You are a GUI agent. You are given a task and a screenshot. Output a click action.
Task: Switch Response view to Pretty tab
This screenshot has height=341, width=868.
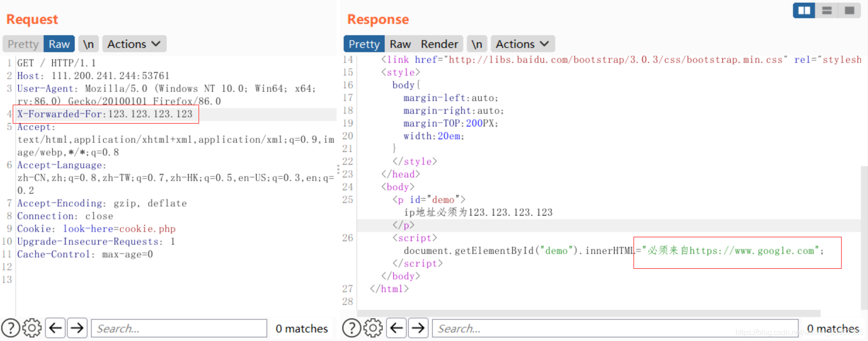pyautogui.click(x=364, y=44)
